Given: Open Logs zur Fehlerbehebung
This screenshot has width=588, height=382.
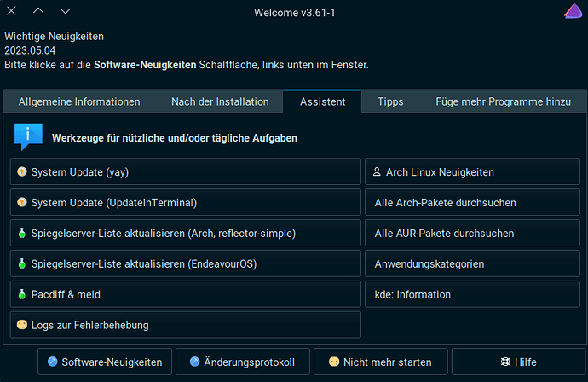Looking at the screenshot, I should point(186,325).
